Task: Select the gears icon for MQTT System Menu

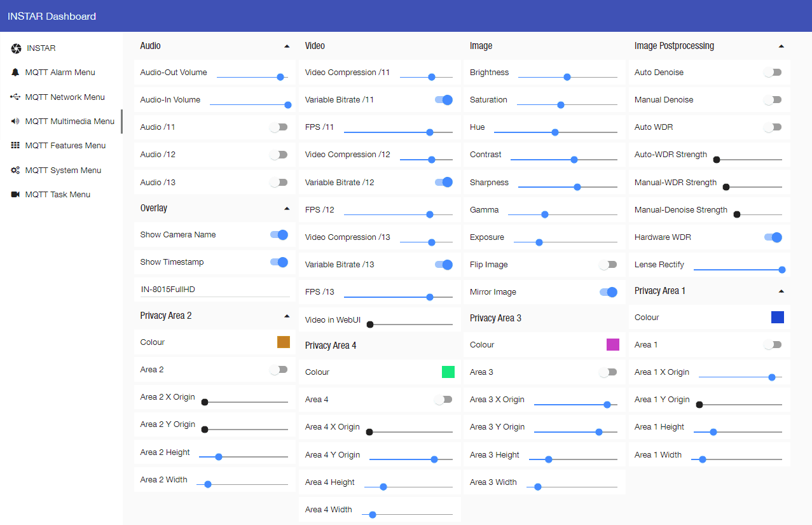Action: (15, 170)
